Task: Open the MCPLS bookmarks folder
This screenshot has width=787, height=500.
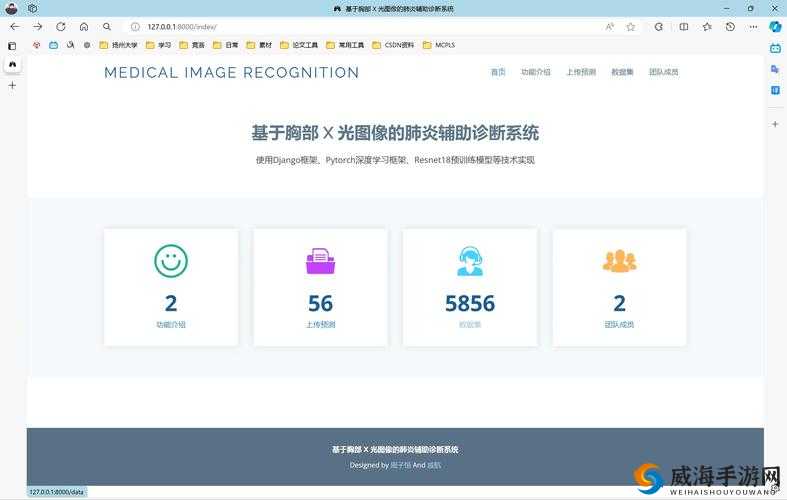Action: pos(439,45)
